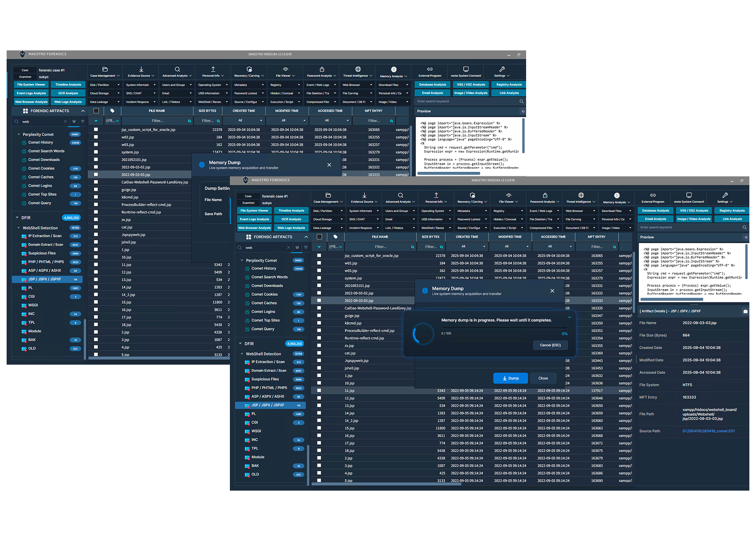Open Source Path link D:\260416\260416_comet.E01
The width and height of the screenshot is (756, 541).
708,431
